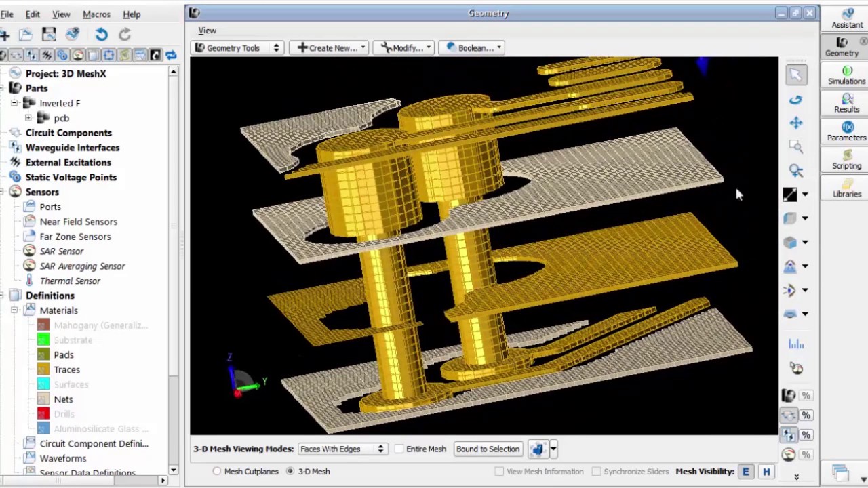This screenshot has height=488, width=868.
Task: Click the Traces material color swatch
Action: [43, 369]
